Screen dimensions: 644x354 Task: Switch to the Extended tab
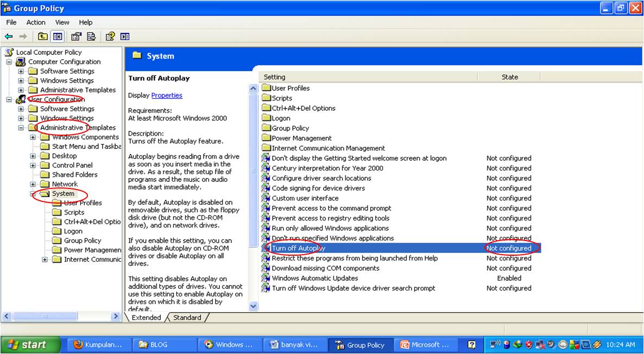[146, 318]
